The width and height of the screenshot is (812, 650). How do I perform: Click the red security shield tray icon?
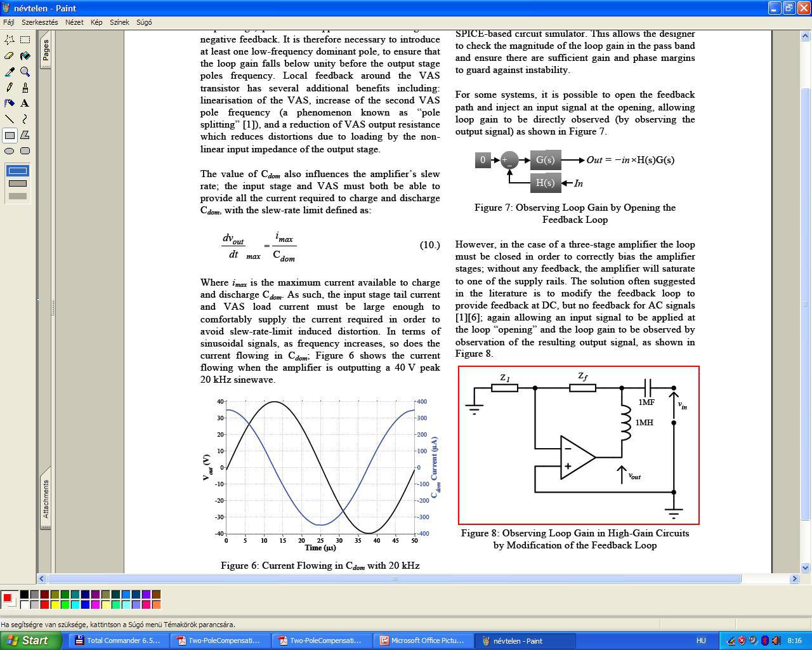click(742, 640)
